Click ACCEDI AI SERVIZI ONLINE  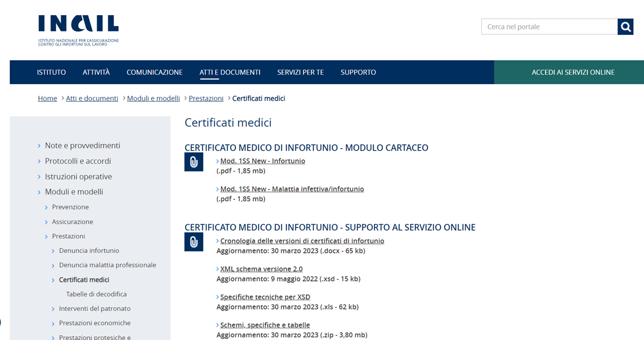(x=568, y=72)
